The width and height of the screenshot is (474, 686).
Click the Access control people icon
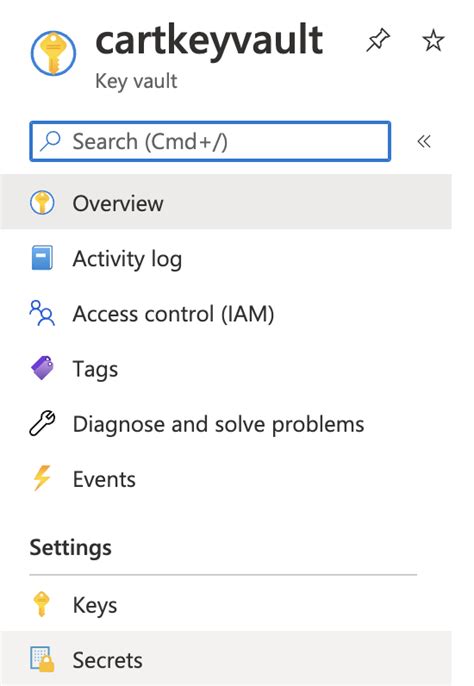click(x=42, y=313)
